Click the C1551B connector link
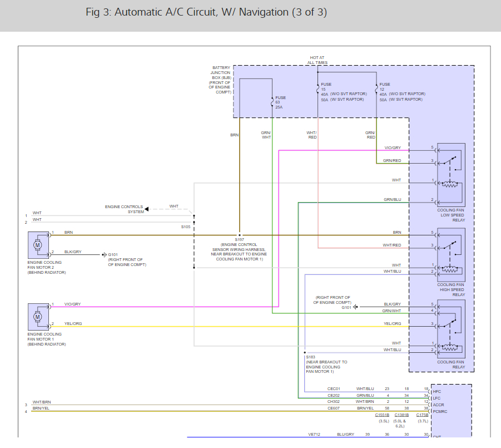Viewport: 501px width, 448px height. coord(382,415)
